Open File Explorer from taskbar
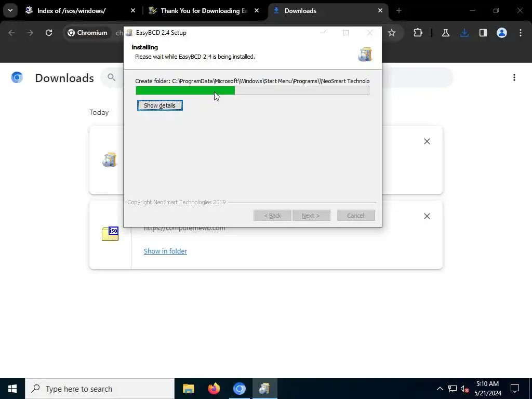The width and height of the screenshot is (532, 399). pos(188,389)
